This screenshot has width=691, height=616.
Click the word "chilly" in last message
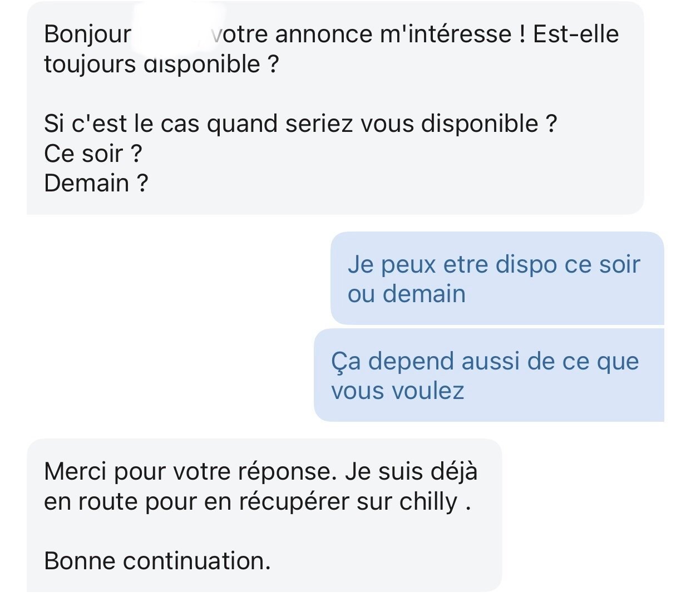(x=428, y=502)
